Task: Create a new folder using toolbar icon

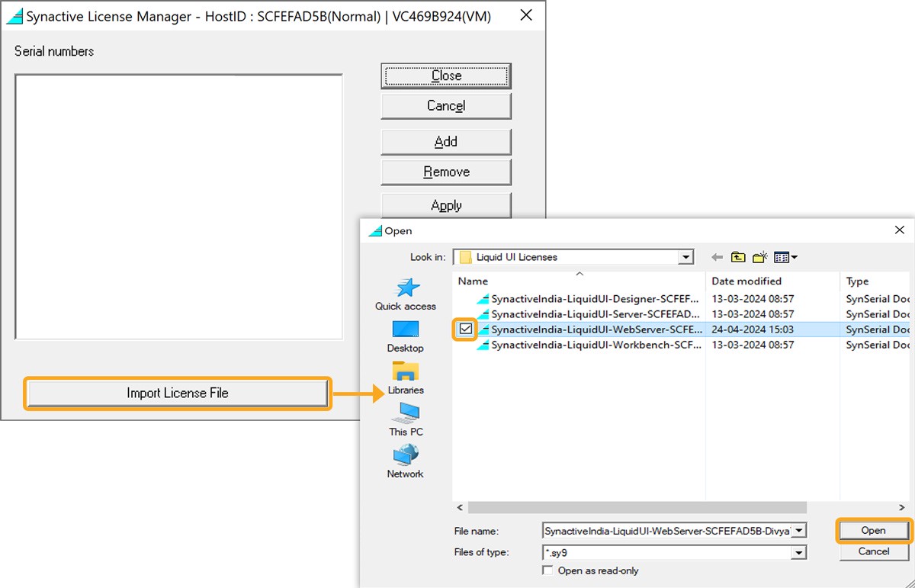Action: pos(760,258)
